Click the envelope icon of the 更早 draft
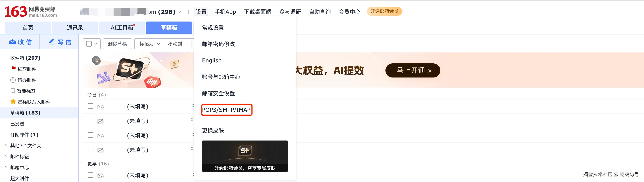Viewport: 644px width, 182px height. pos(100,176)
